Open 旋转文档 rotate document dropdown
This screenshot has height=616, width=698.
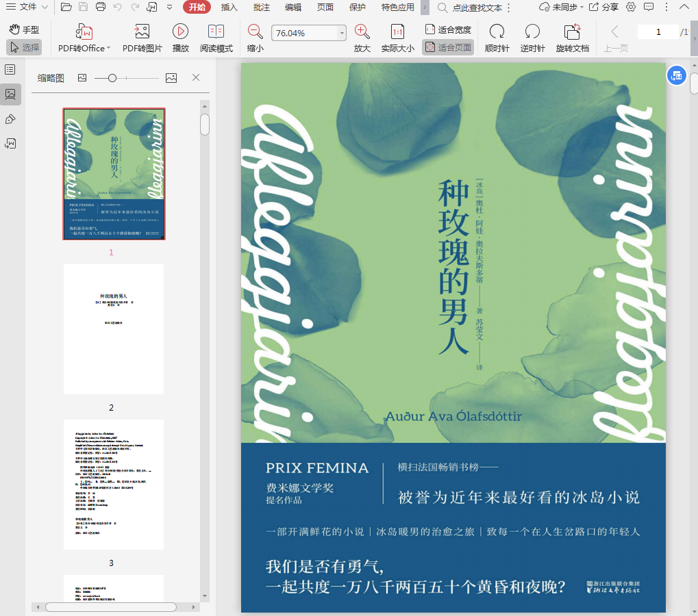573,38
